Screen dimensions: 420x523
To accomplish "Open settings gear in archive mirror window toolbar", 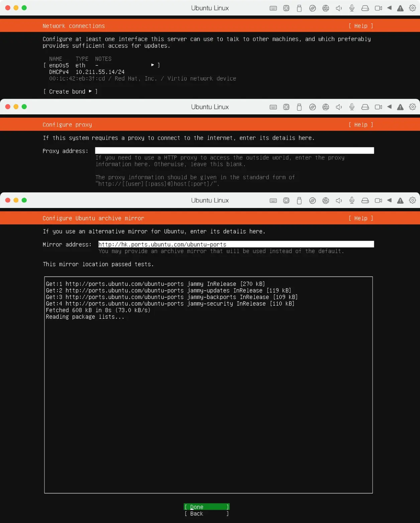I will tap(413, 200).
